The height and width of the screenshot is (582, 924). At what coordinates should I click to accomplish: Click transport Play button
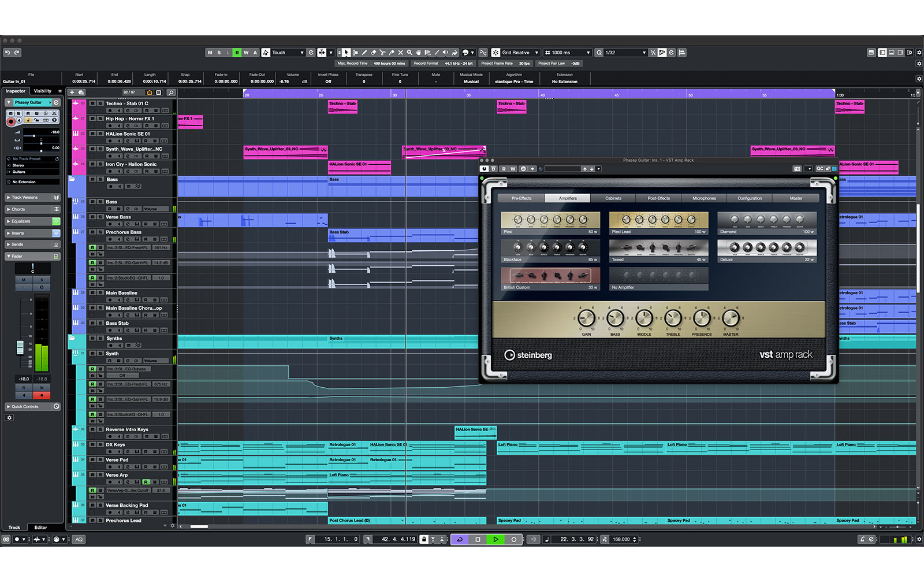(x=495, y=539)
